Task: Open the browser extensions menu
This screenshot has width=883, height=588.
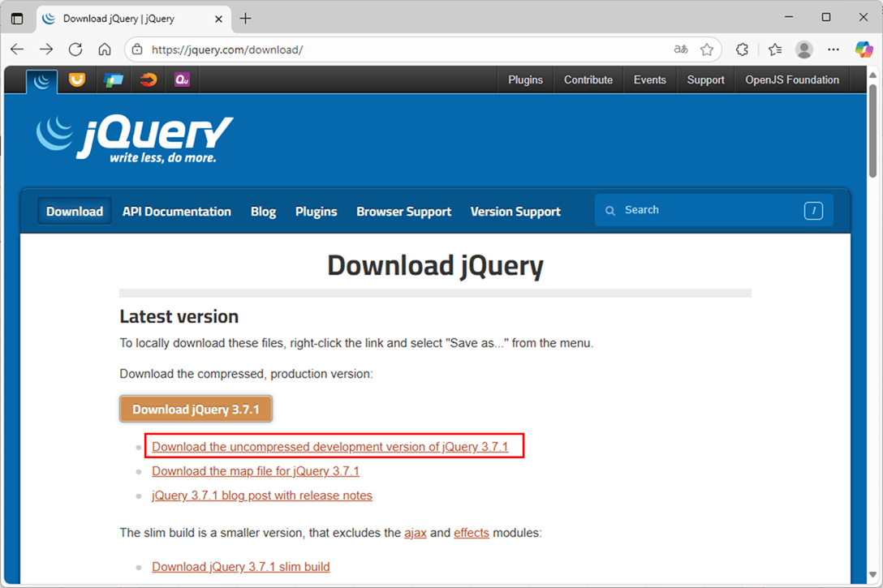Action: [742, 49]
